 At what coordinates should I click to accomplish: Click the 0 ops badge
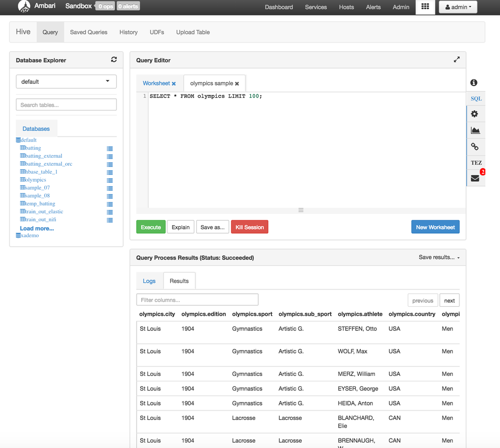105,6
